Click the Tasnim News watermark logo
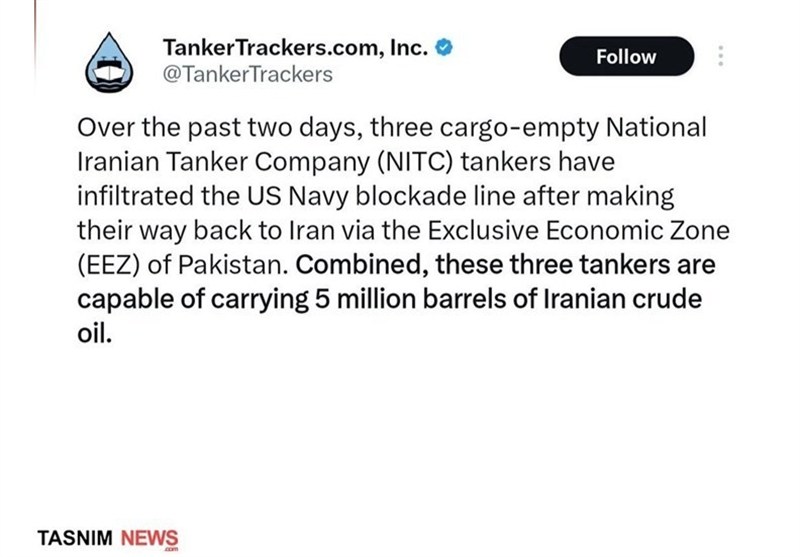The image size is (800, 557). (108, 539)
